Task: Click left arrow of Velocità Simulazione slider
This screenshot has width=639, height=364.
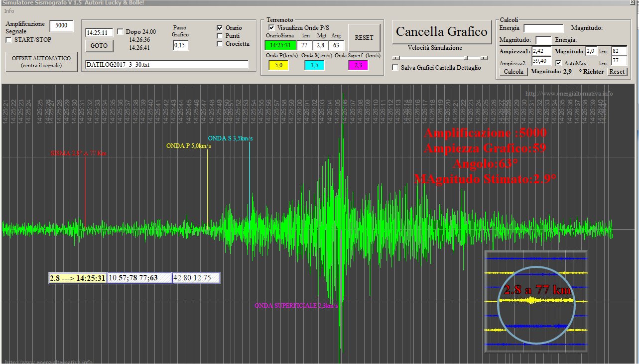Action: point(395,58)
